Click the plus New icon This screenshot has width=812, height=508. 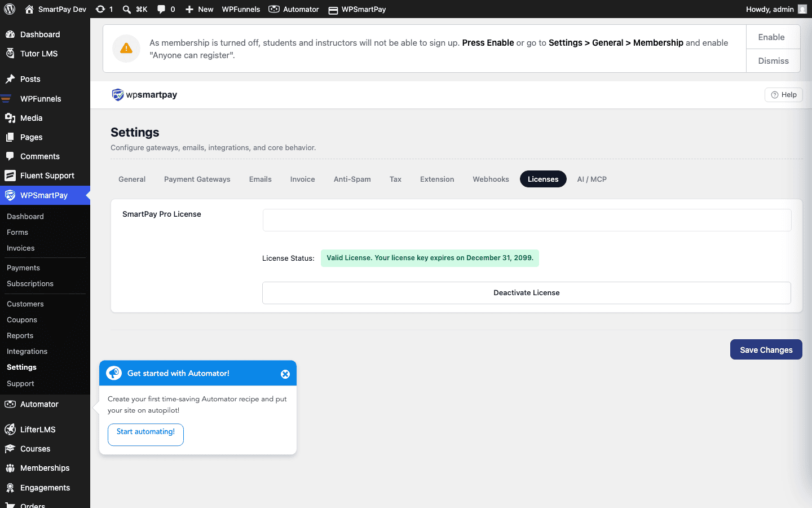[x=189, y=9]
